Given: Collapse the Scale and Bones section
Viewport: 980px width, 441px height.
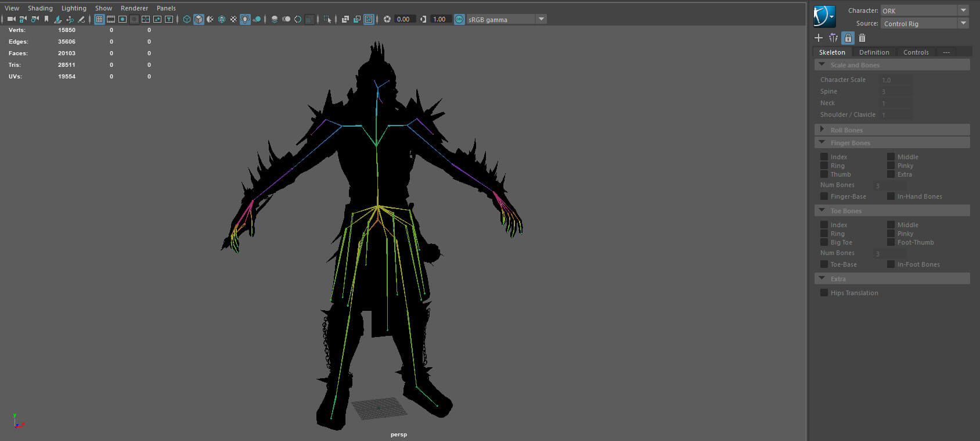Looking at the screenshot, I should tap(892, 65).
